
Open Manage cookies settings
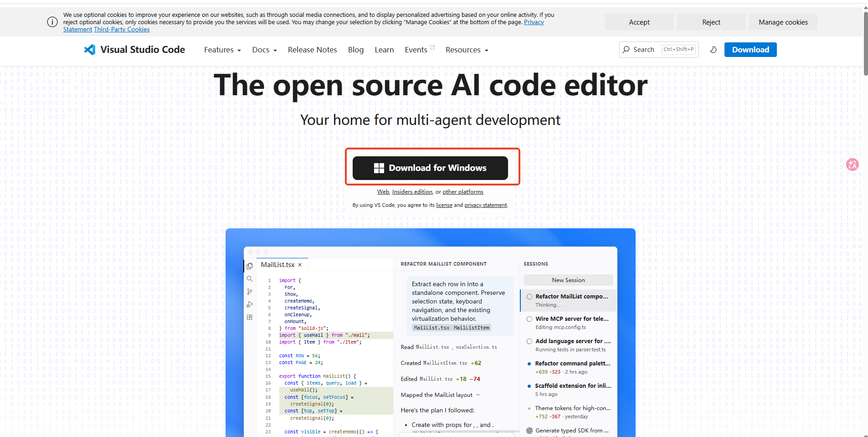click(x=783, y=22)
